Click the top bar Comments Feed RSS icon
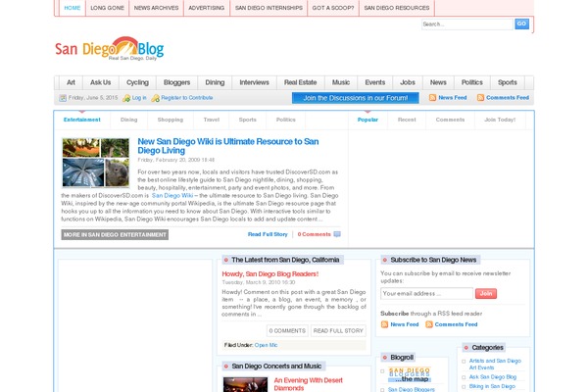The height and width of the screenshot is (392, 588). coord(480,98)
